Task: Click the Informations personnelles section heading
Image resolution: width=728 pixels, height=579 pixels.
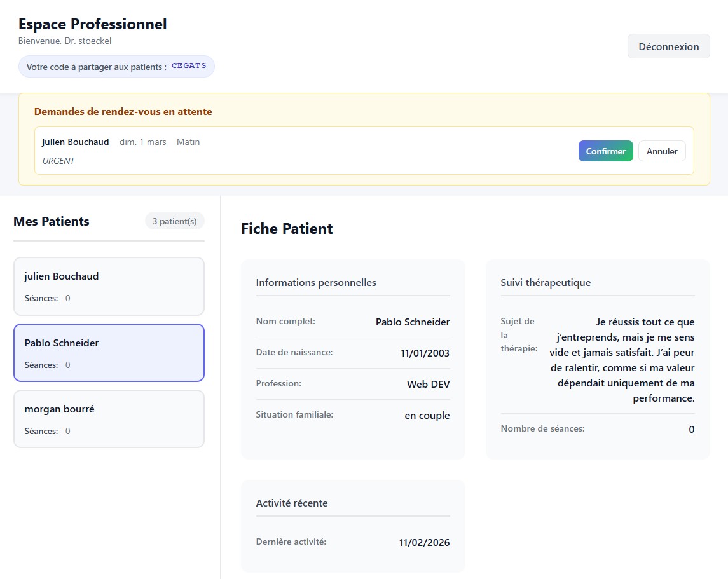Action: click(x=316, y=283)
